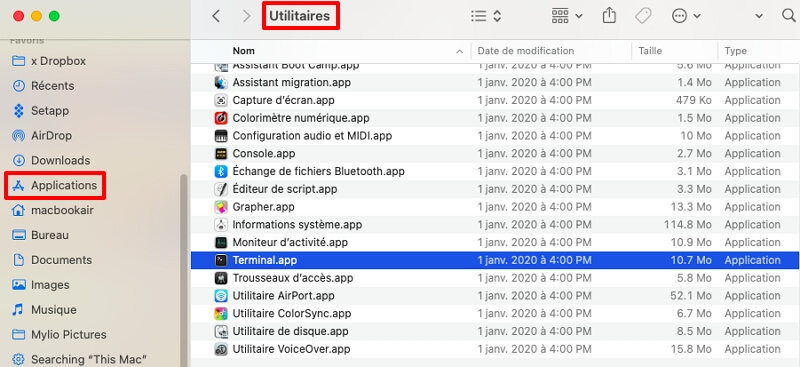The width and height of the screenshot is (800, 367).
Task: Select Éditeur de script.app file name
Action: (285, 189)
